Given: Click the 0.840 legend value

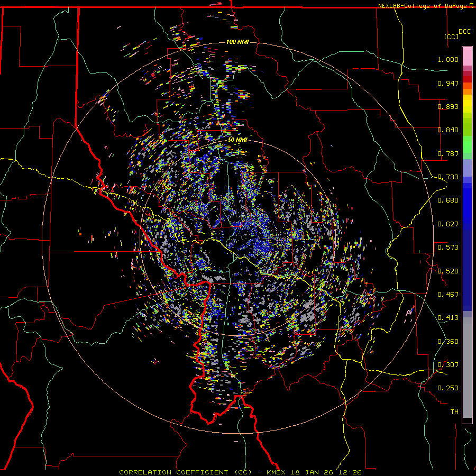Looking at the screenshot, I should coord(448,130).
